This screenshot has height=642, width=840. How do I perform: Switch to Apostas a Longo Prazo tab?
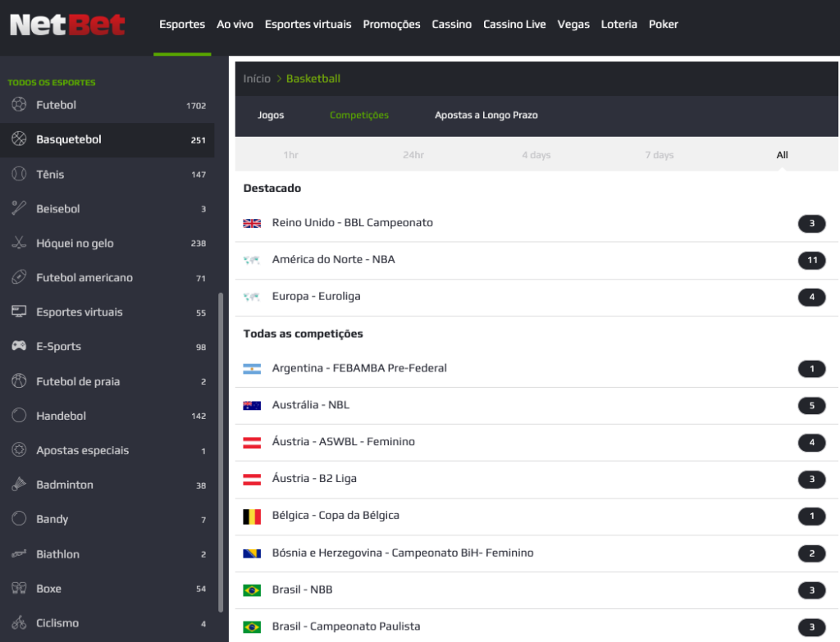coord(486,115)
